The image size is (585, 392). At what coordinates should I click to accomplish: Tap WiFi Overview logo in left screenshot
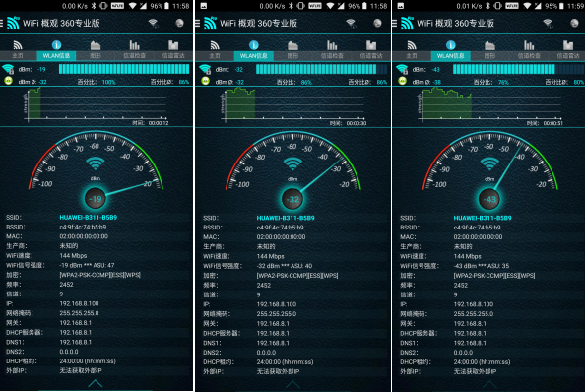click(13, 23)
